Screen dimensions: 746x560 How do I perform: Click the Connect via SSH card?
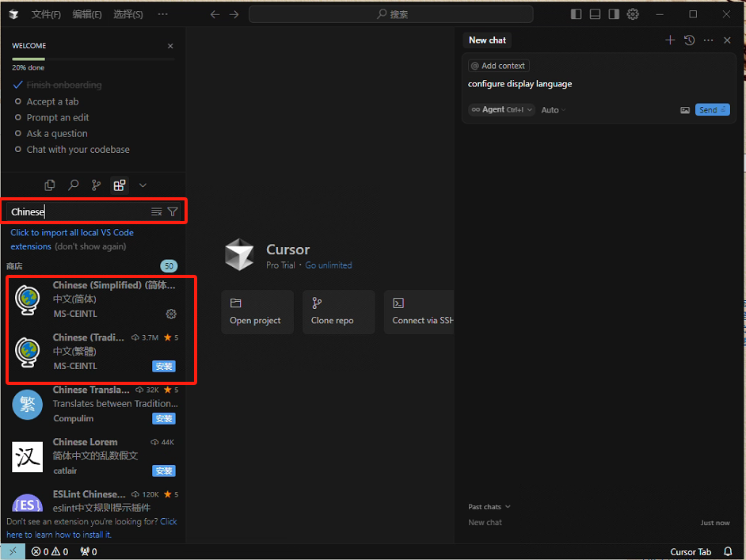point(419,312)
